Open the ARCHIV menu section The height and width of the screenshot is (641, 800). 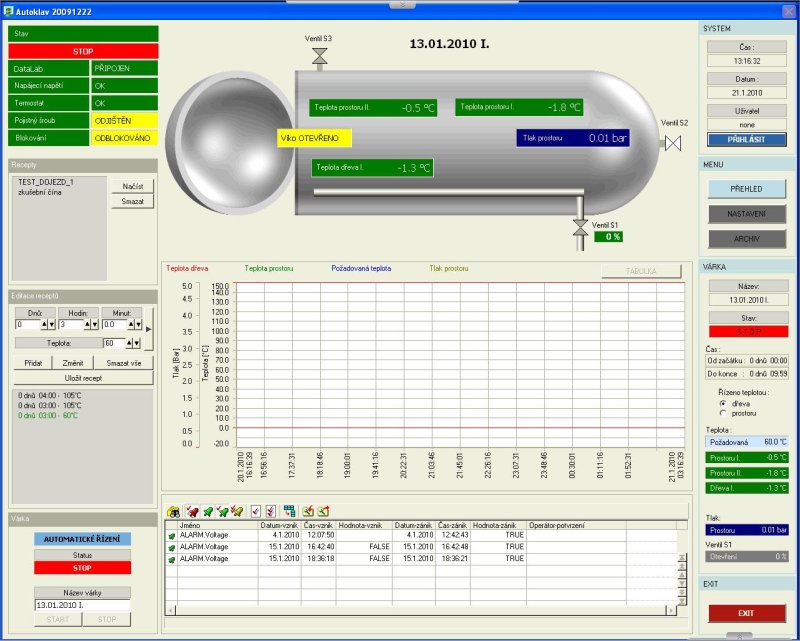[747, 239]
